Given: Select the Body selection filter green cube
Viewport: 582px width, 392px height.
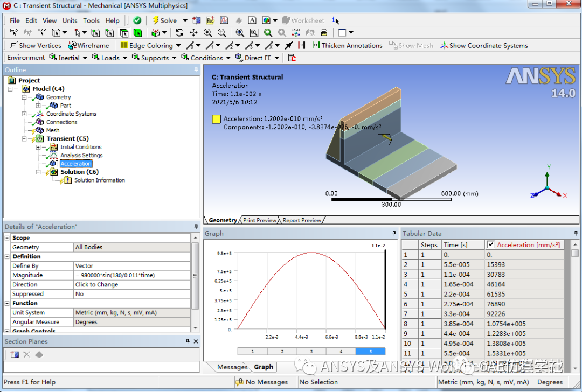Looking at the screenshot, I should tap(138, 33).
